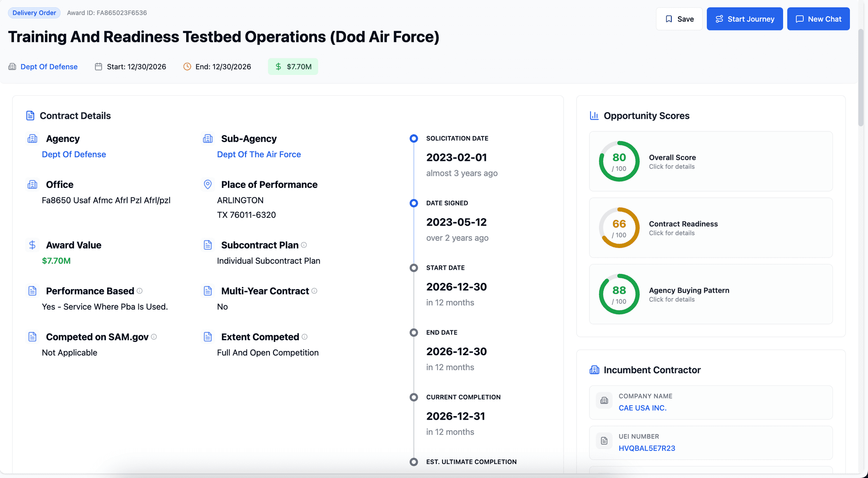The width and height of the screenshot is (868, 478).
Task: Click the info icon next to Competed on SAM.gov
Action: 154,337
